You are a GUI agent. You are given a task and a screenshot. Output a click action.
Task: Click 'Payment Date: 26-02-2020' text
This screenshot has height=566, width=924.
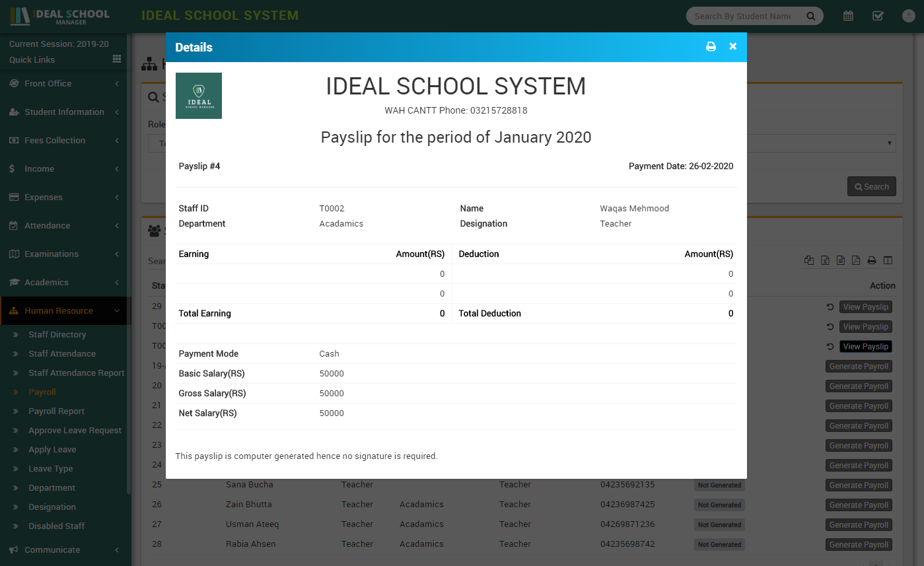[681, 166]
